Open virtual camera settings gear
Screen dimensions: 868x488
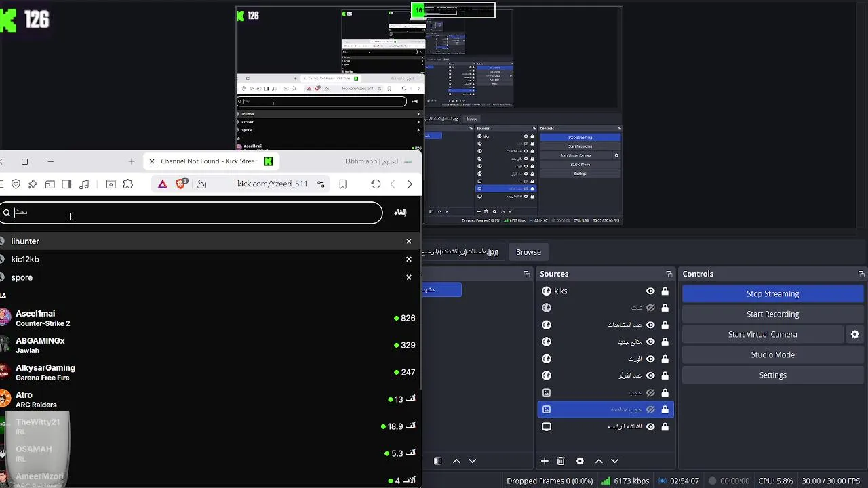pos(855,334)
